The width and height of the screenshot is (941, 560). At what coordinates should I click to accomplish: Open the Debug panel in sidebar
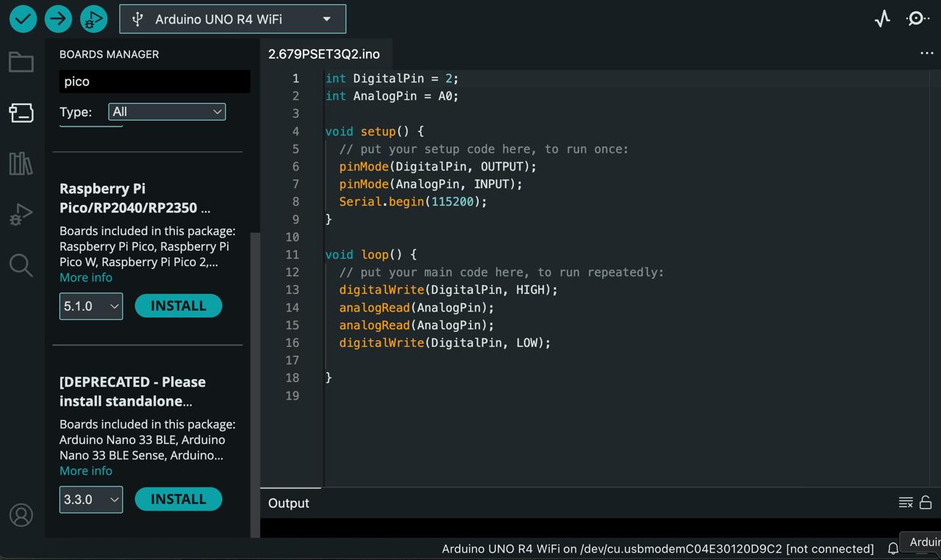click(21, 215)
